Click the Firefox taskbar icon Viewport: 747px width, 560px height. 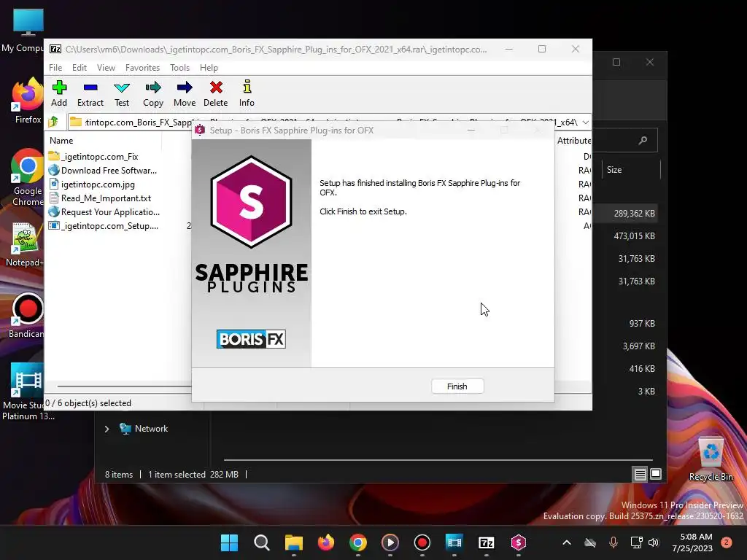326,542
